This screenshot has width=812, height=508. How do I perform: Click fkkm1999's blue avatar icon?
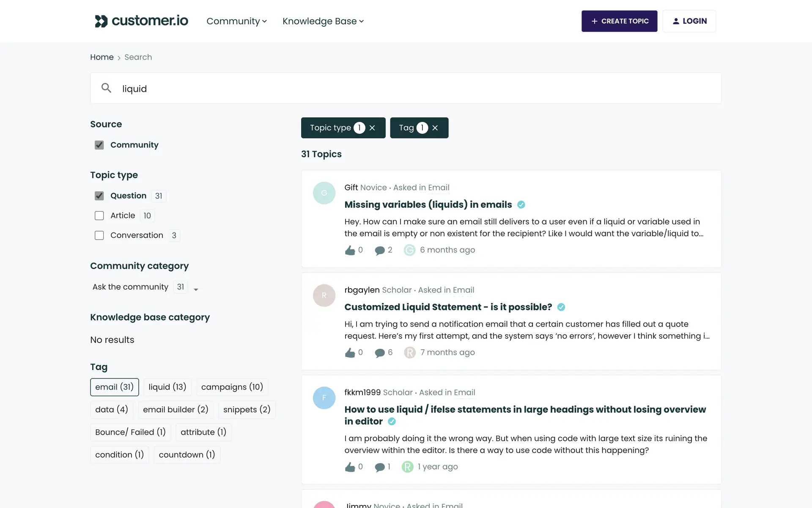324,398
